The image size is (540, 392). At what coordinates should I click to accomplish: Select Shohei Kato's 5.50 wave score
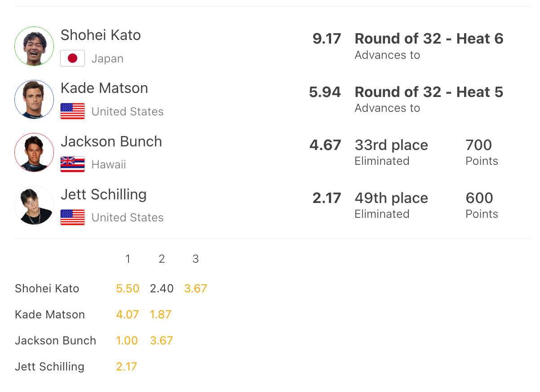(x=128, y=288)
